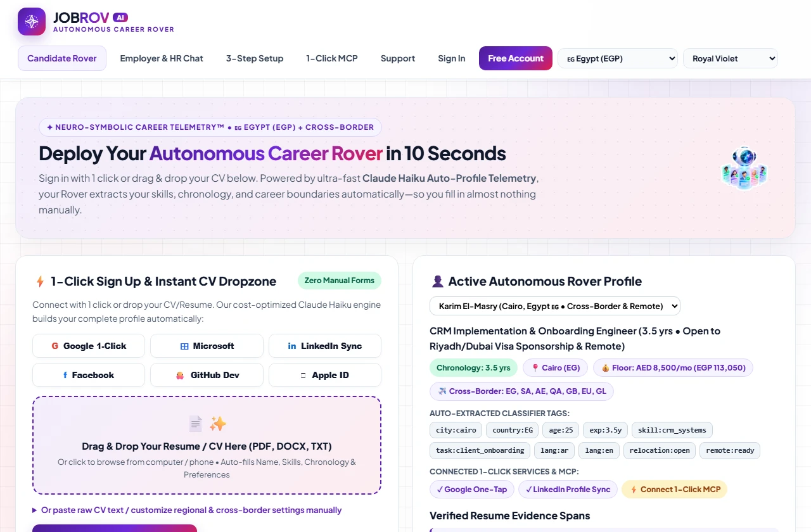Switch to the Candidate Rover tab
Viewport: 811px width, 532px height.
pos(62,58)
